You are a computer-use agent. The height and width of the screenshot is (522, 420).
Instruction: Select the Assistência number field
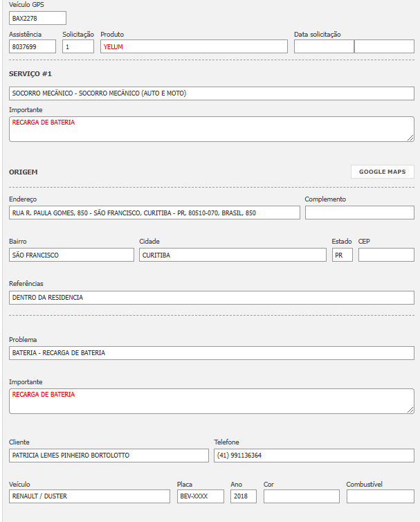click(x=33, y=46)
